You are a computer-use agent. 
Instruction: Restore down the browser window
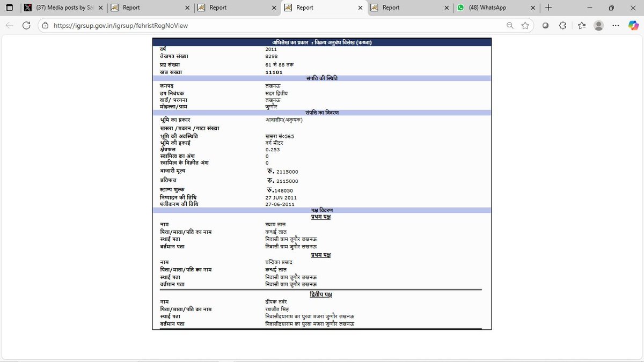(x=611, y=8)
